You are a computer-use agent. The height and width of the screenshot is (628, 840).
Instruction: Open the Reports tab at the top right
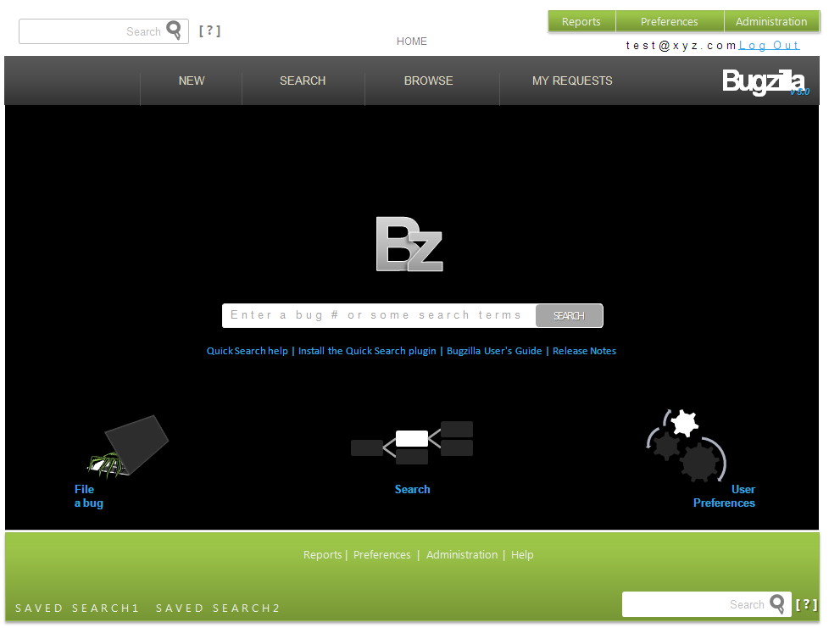581,21
